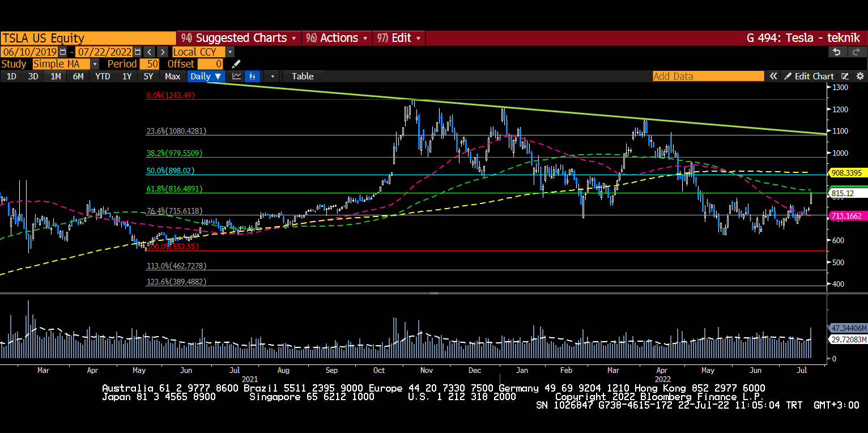
Task: Select the 1M time range
Action: tap(56, 76)
